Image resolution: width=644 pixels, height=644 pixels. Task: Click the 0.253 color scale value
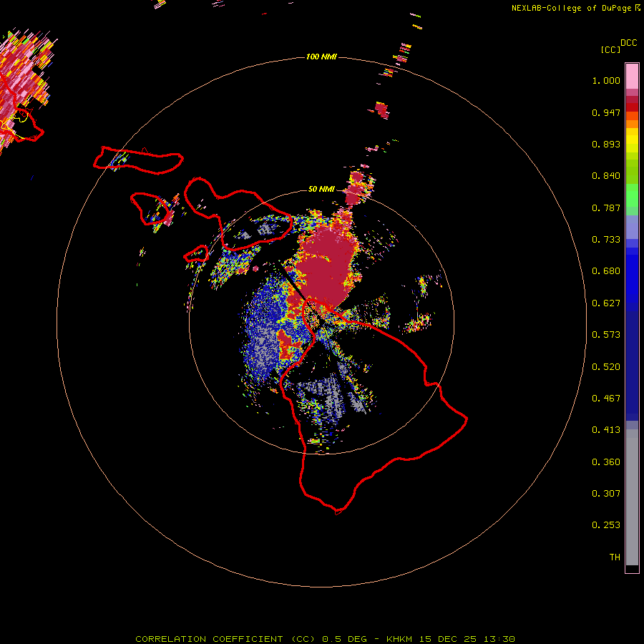(606, 525)
